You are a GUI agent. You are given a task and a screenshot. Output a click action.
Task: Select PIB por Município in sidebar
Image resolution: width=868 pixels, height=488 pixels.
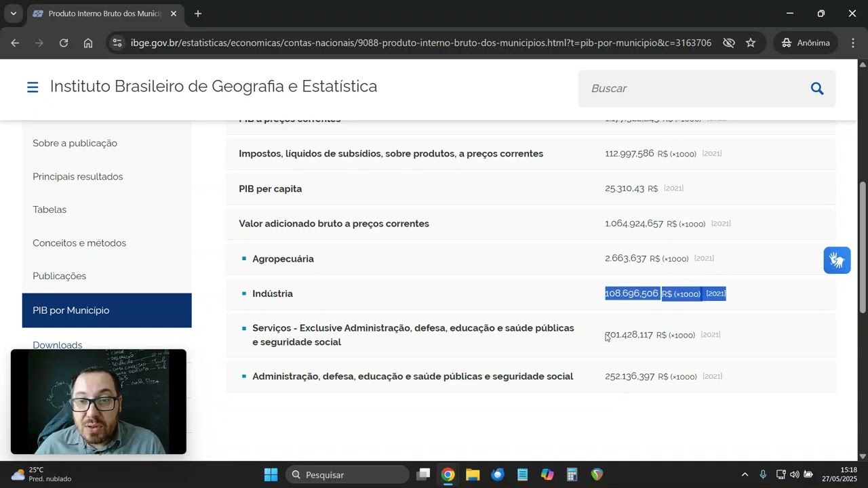[x=106, y=310]
